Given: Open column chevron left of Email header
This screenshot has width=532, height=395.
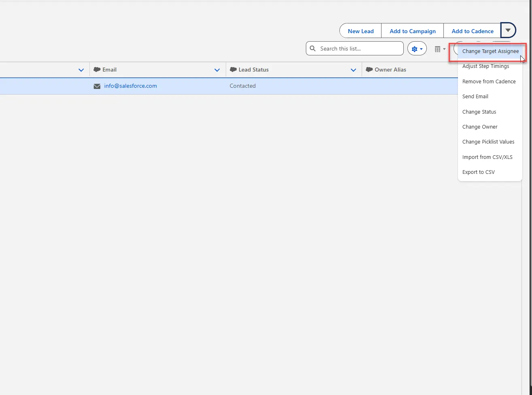Looking at the screenshot, I should pos(81,70).
